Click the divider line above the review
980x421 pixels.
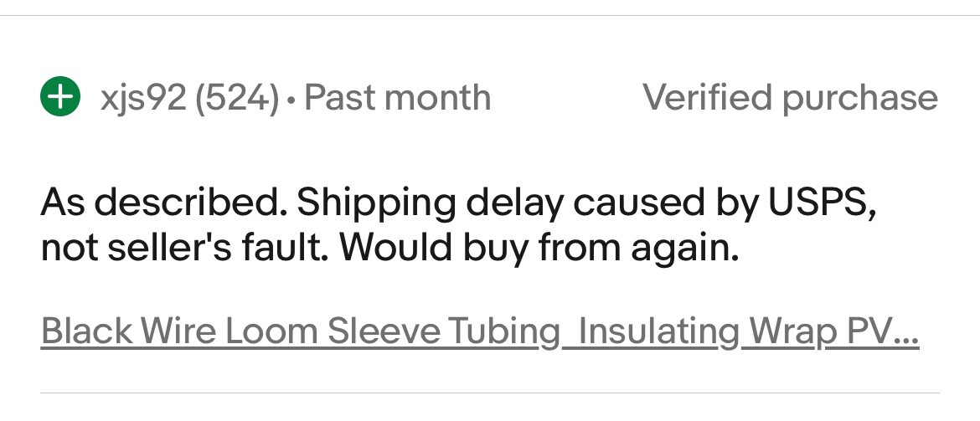[490, 15]
